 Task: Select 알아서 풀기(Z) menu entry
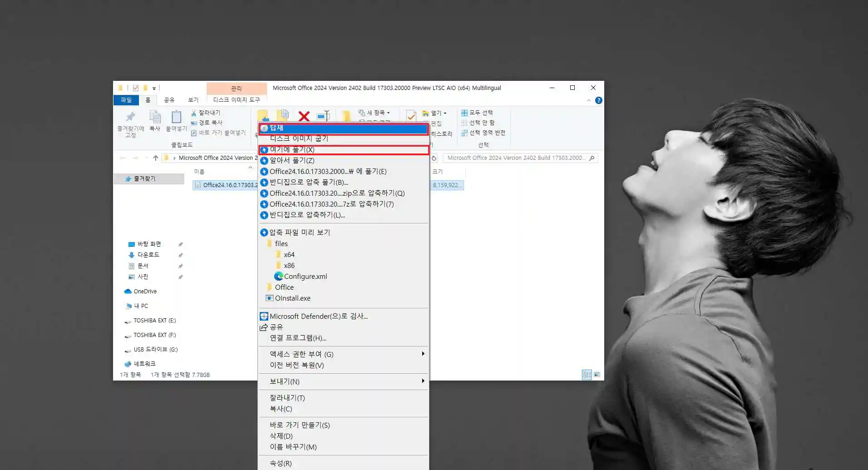point(343,160)
